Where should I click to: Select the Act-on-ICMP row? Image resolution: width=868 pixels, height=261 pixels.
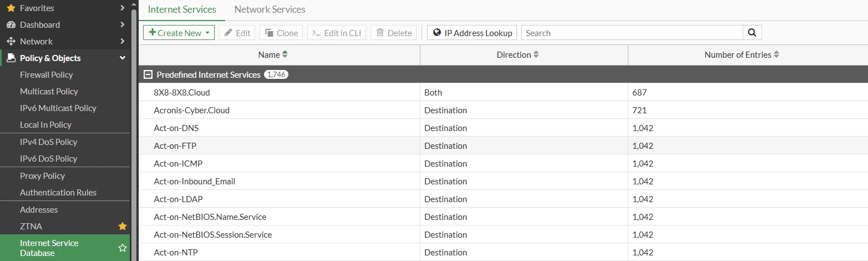click(503, 163)
